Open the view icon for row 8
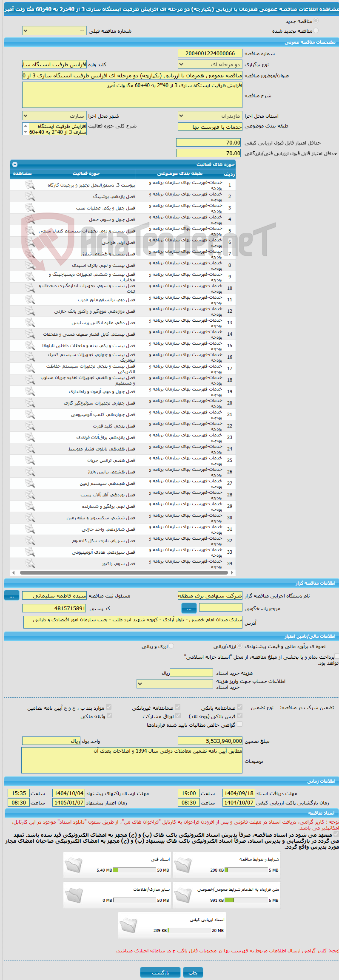Viewport: 339px width, 980px height. 30,265
